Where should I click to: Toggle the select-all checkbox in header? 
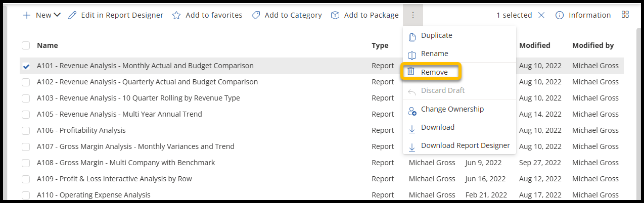(26, 45)
